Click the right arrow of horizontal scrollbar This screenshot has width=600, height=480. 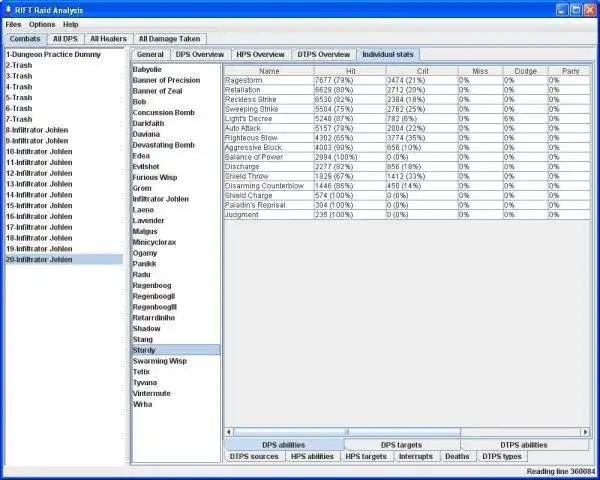(x=585, y=432)
